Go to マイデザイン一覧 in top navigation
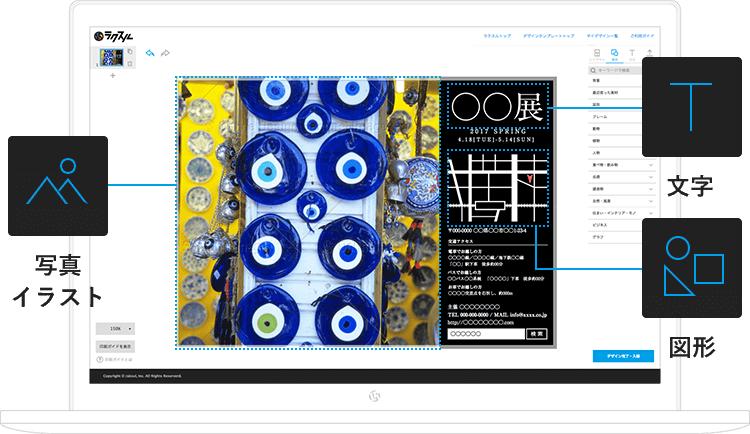750x434 pixels. point(604,35)
